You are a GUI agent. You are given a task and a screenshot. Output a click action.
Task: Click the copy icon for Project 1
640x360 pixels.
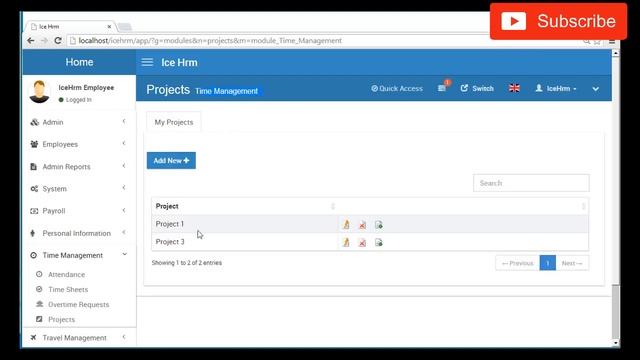378,224
